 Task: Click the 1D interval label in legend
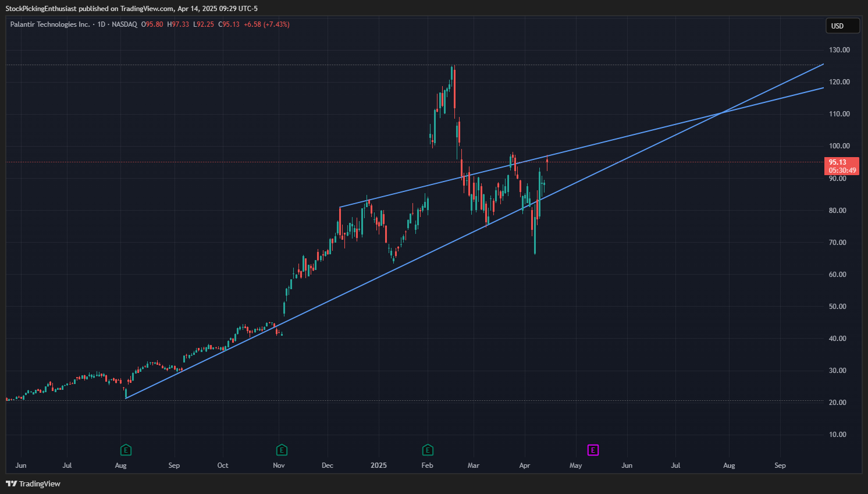click(x=101, y=24)
